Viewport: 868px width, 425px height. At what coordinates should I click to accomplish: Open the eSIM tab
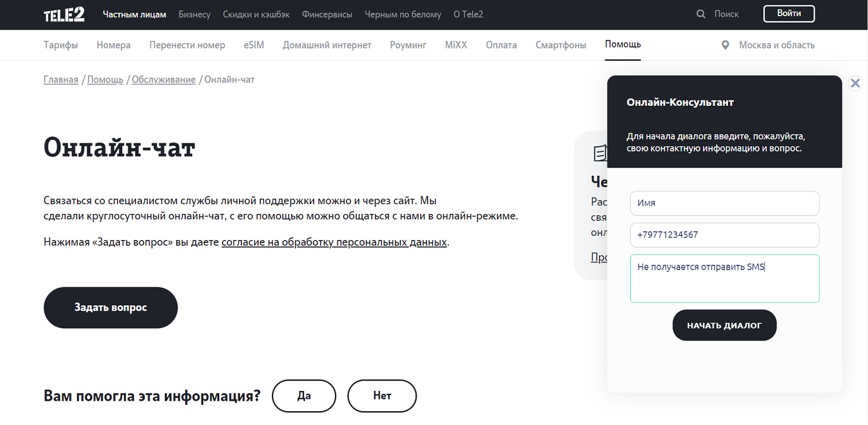(x=254, y=45)
